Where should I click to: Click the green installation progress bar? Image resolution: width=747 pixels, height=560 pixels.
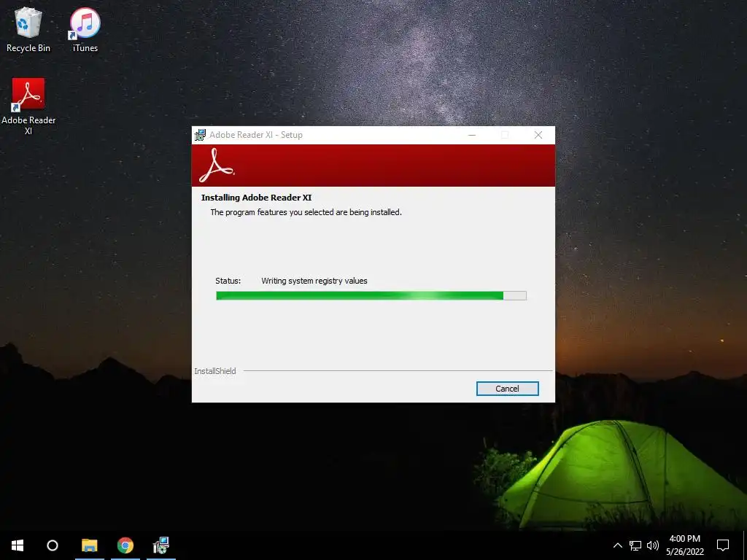click(371, 296)
